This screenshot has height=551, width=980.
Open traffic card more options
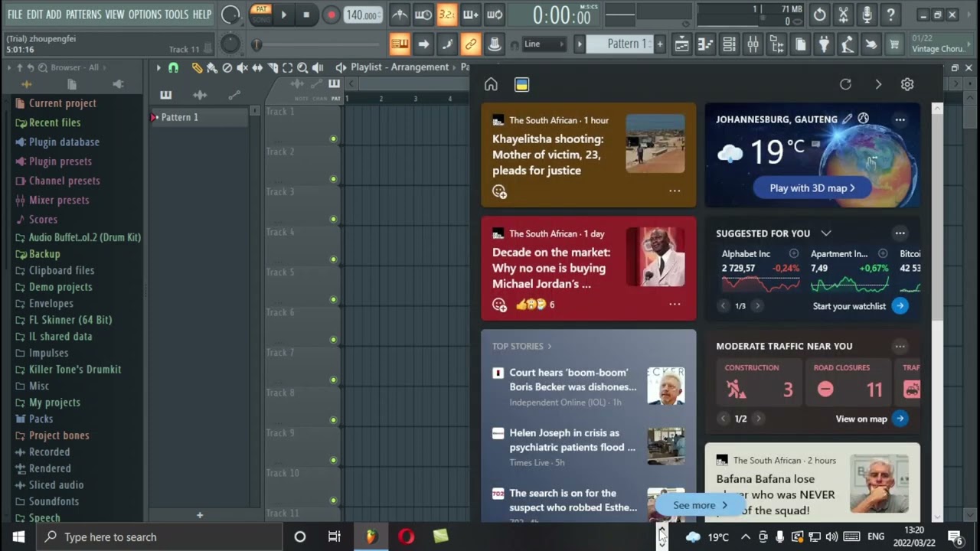point(900,346)
